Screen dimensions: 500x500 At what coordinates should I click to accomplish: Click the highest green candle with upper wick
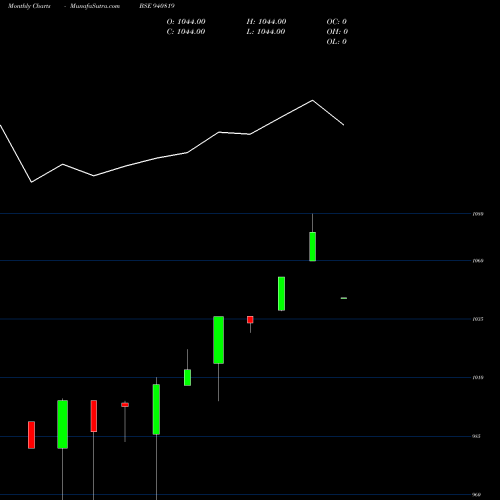[312, 246]
